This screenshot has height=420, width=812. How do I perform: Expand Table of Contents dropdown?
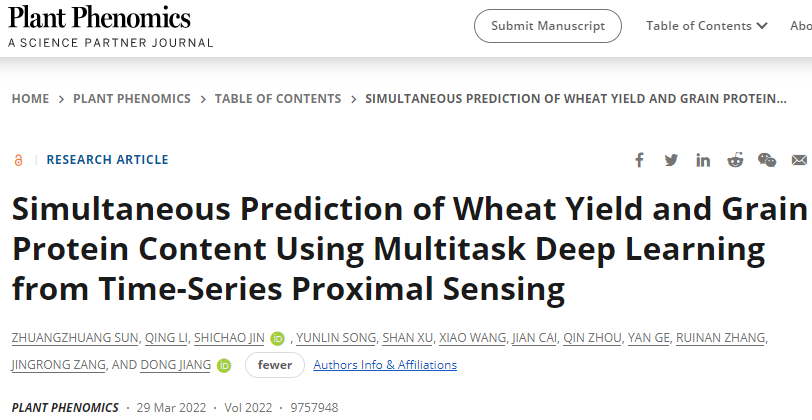(706, 26)
